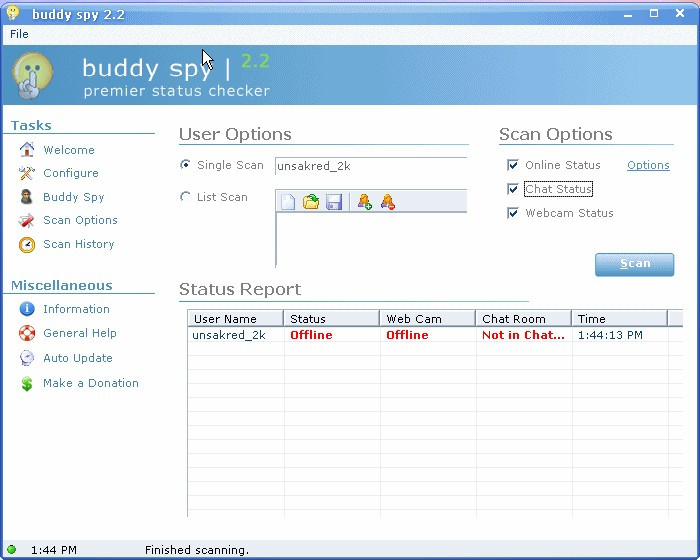View Scan History
The image size is (700, 560).
pos(79,244)
